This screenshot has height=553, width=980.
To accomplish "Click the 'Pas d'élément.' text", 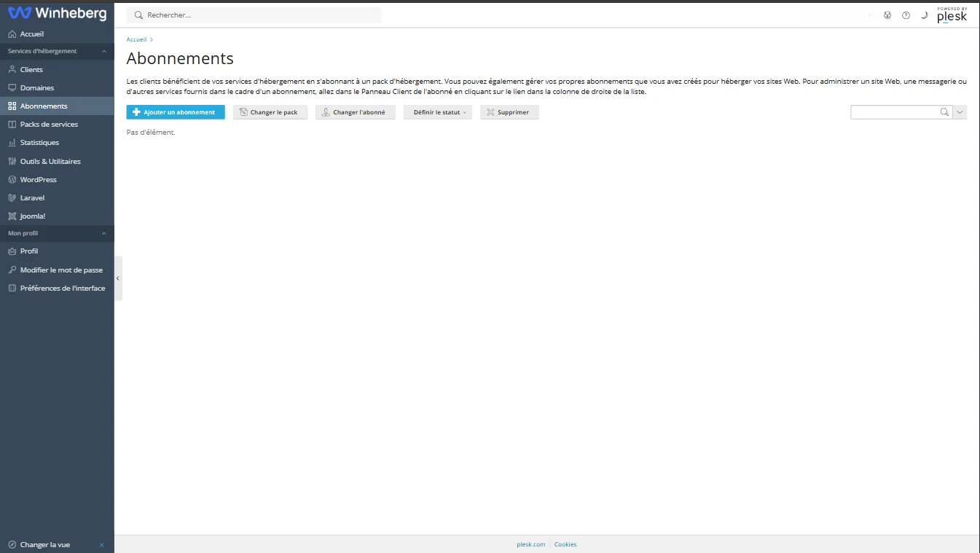I will [151, 133].
